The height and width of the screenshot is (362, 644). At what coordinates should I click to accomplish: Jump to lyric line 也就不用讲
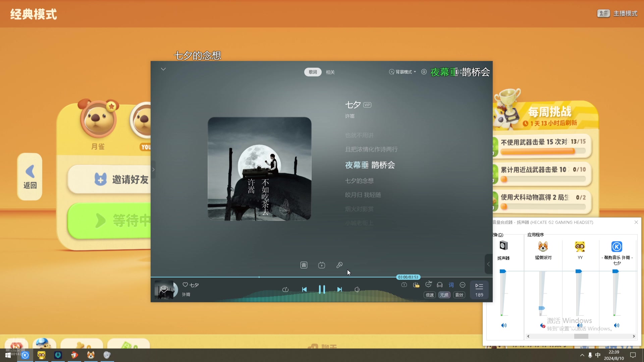tap(359, 135)
